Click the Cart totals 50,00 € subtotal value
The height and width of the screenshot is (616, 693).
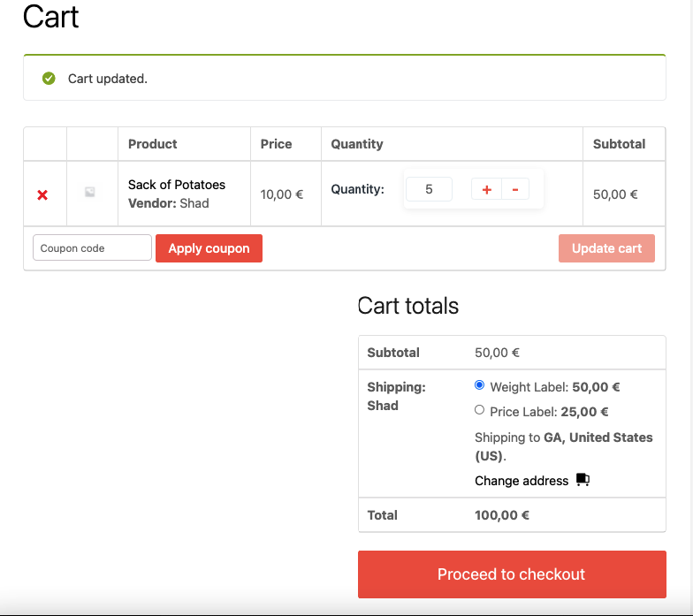(497, 353)
